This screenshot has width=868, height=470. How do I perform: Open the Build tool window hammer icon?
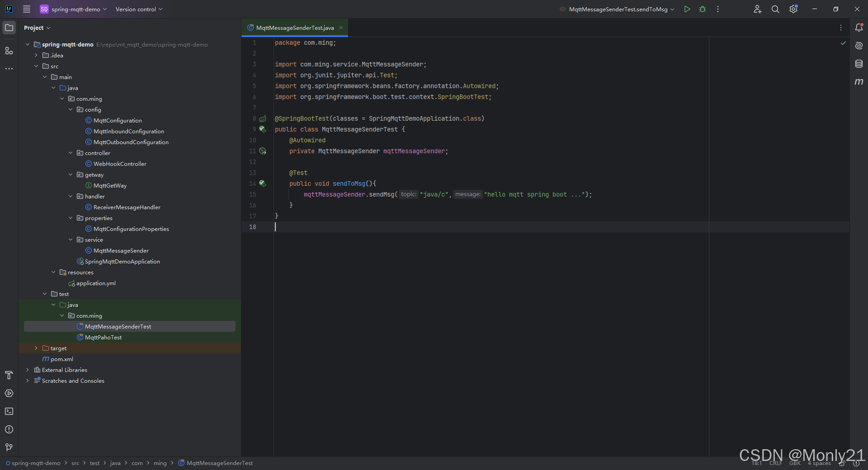[9, 375]
